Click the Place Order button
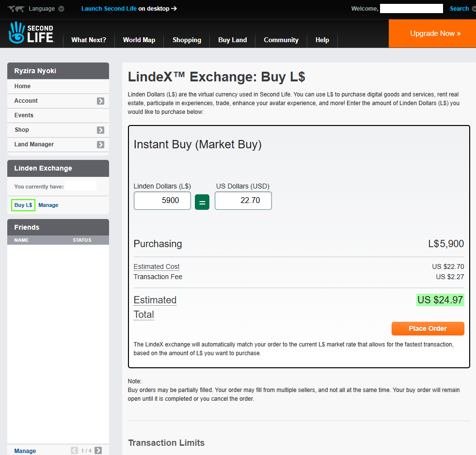Screen dimensions: 476x455 pyautogui.click(x=428, y=329)
